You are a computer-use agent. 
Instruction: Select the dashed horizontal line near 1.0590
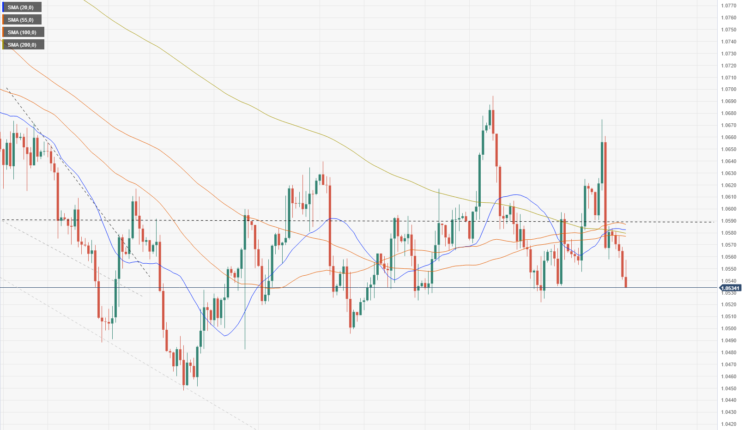tap(300, 219)
